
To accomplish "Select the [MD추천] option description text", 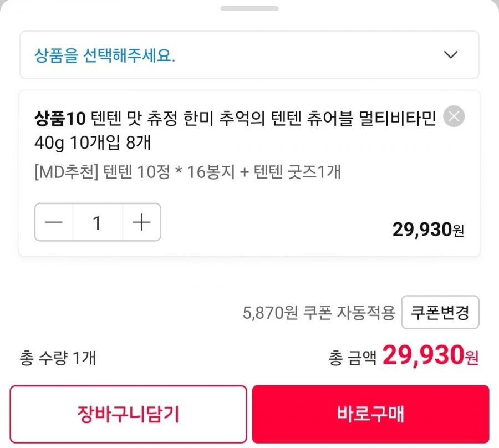I will pos(187,172).
